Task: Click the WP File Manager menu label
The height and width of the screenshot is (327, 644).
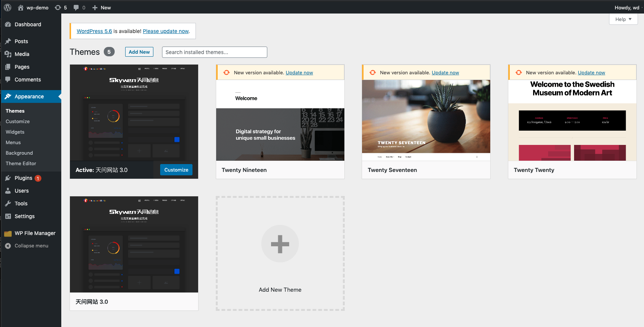Action: [35, 233]
